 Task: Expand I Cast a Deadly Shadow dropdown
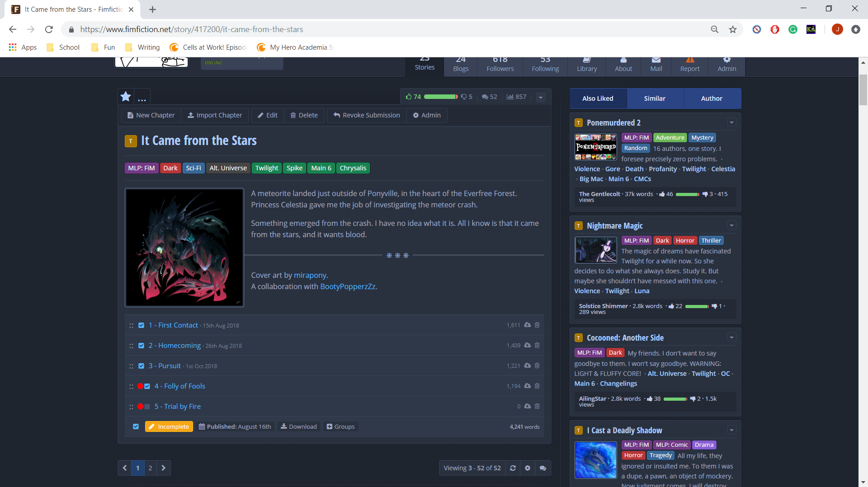732,430
